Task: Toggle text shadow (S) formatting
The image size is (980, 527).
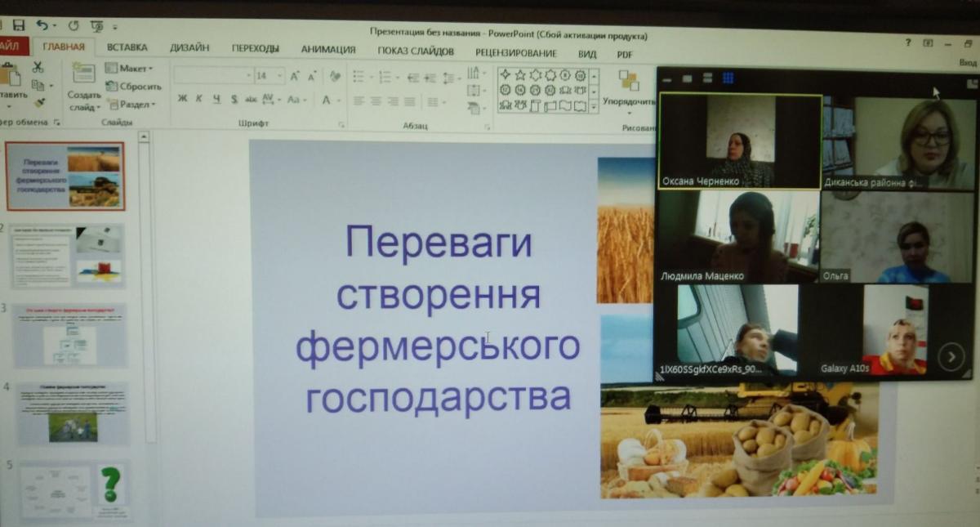Action: point(234,100)
